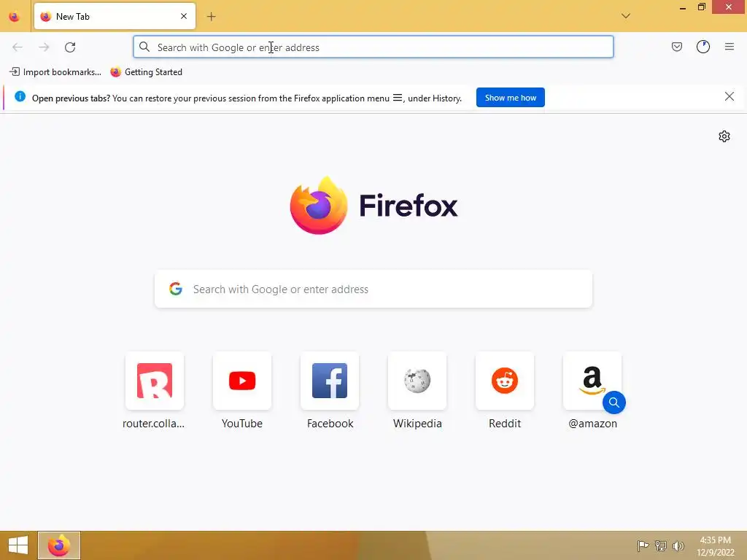The width and height of the screenshot is (747, 560).
Task: Click the Show me how button
Action: coord(510,98)
